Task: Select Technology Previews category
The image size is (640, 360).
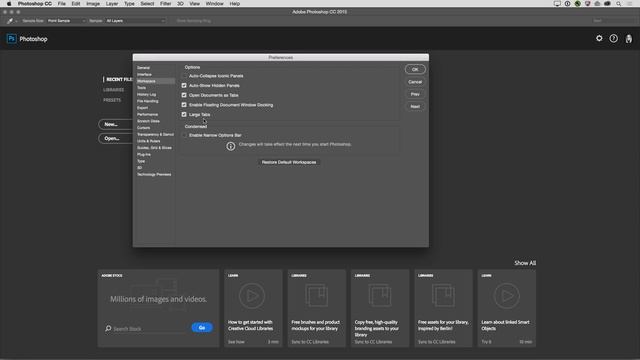Action: [155, 174]
